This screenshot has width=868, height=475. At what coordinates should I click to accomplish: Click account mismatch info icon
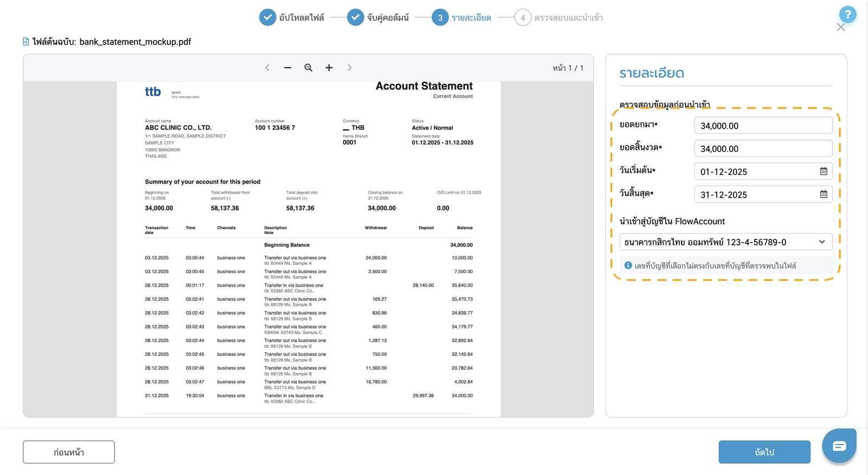click(628, 265)
